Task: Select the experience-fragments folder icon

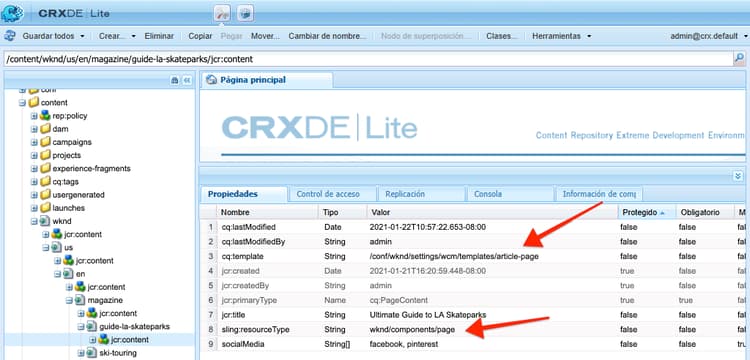Action: tap(45, 168)
